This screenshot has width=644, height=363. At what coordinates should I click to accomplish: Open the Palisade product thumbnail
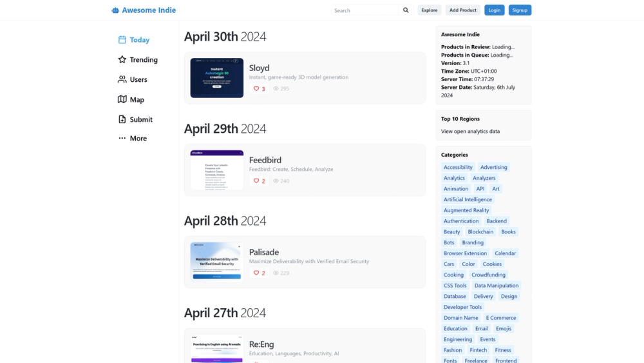click(x=216, y=262)
